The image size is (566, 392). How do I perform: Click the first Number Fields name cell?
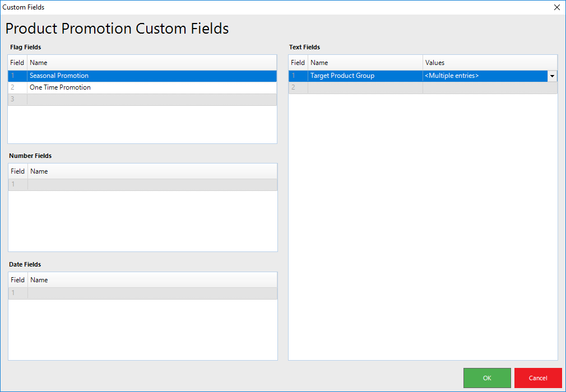tap(152, 184)
